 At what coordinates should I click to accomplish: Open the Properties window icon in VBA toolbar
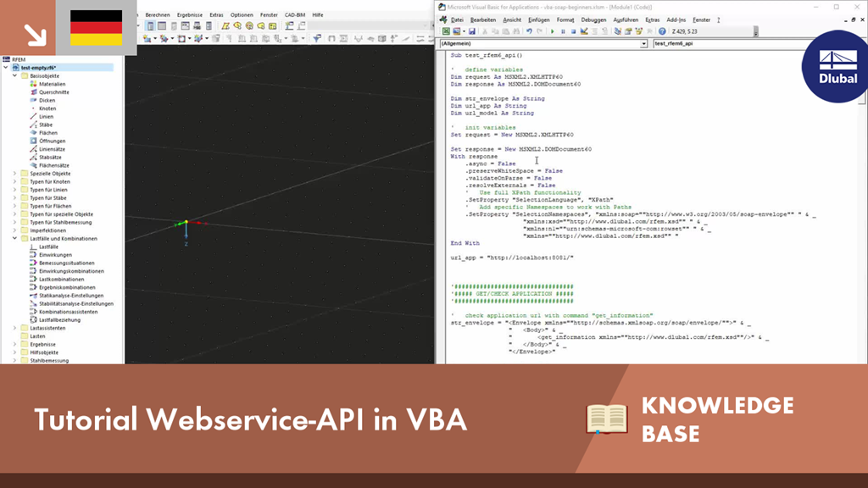coord(628,31)
